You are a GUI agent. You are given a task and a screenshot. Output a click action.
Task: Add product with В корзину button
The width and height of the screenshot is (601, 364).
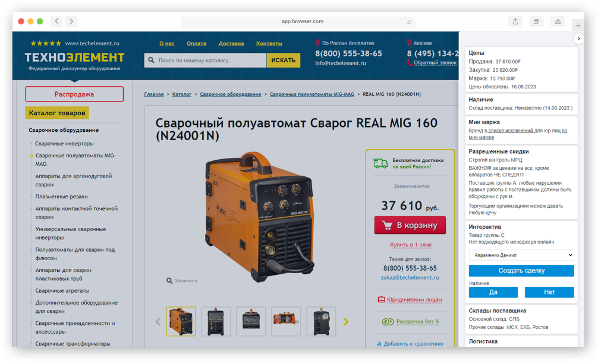pyautogui.click(x=410, y=225)
